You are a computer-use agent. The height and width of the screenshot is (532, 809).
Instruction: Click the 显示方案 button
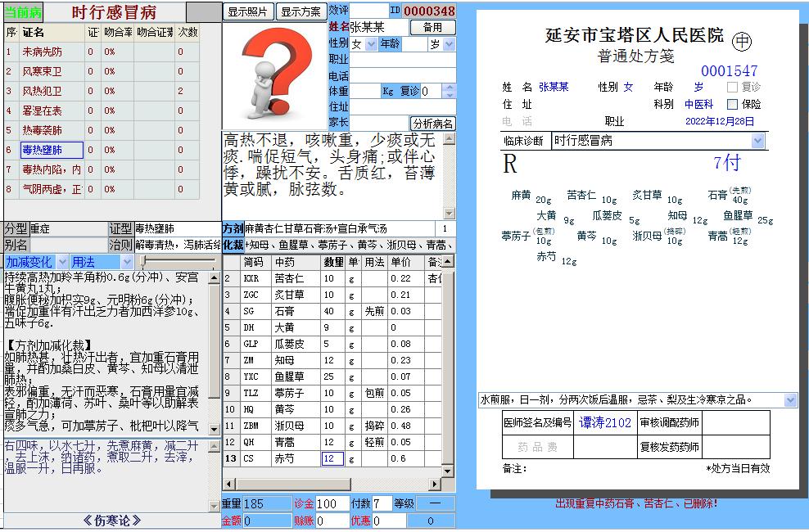tap(300, 12)
